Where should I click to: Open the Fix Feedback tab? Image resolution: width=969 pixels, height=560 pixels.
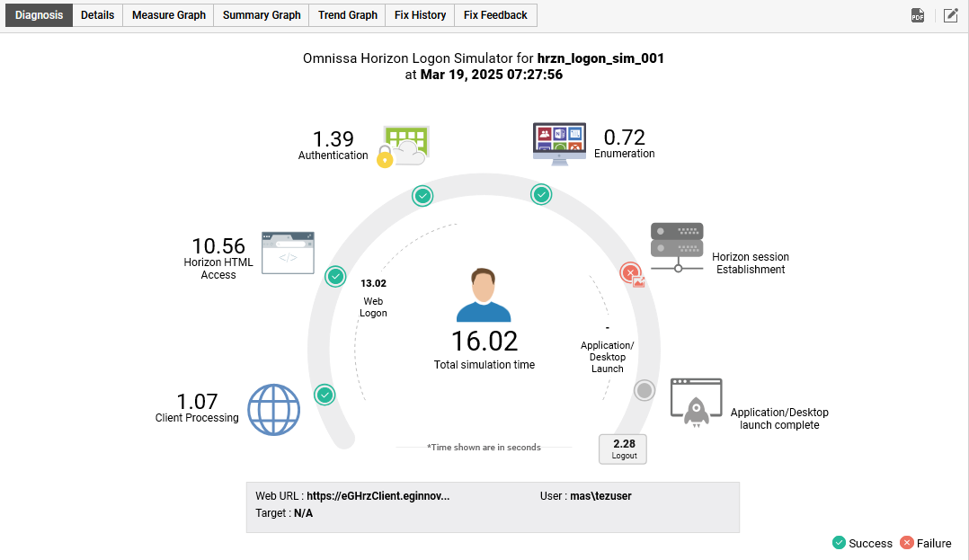(495, 15)
